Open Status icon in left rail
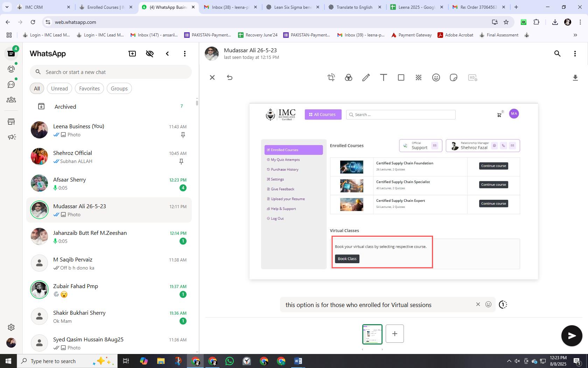The width and height of the screenshot is (588, 368). pos(11,69)
